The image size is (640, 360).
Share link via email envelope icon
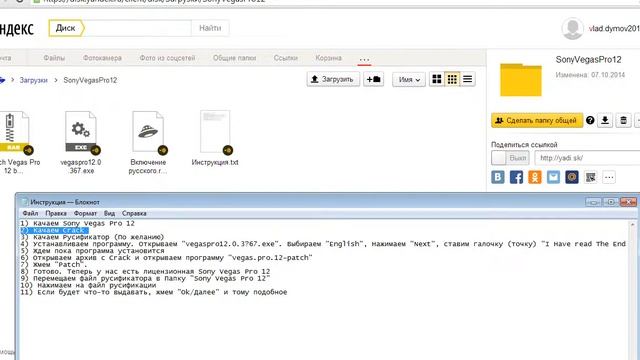click(553, 177)
